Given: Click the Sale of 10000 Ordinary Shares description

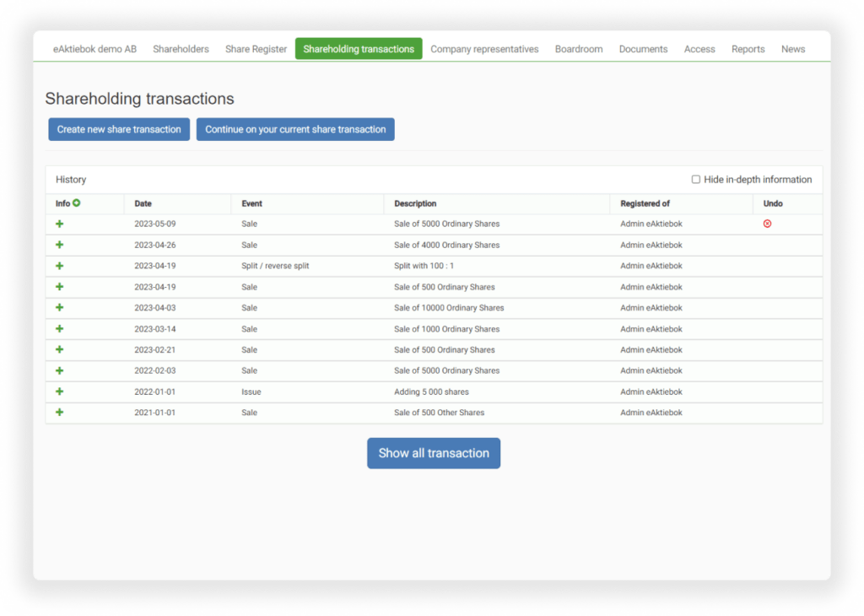Looking at the screenshot, I should tap(449, 307).
